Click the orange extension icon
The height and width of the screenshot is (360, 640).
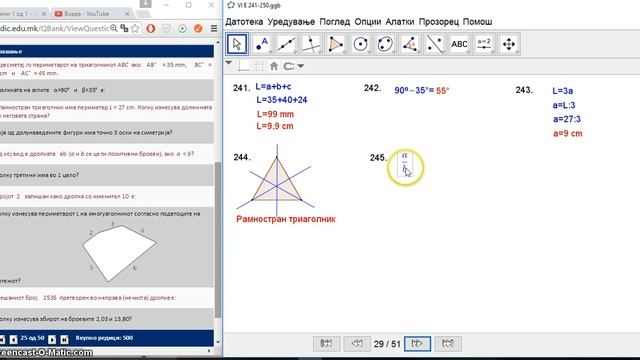[198, 29]
